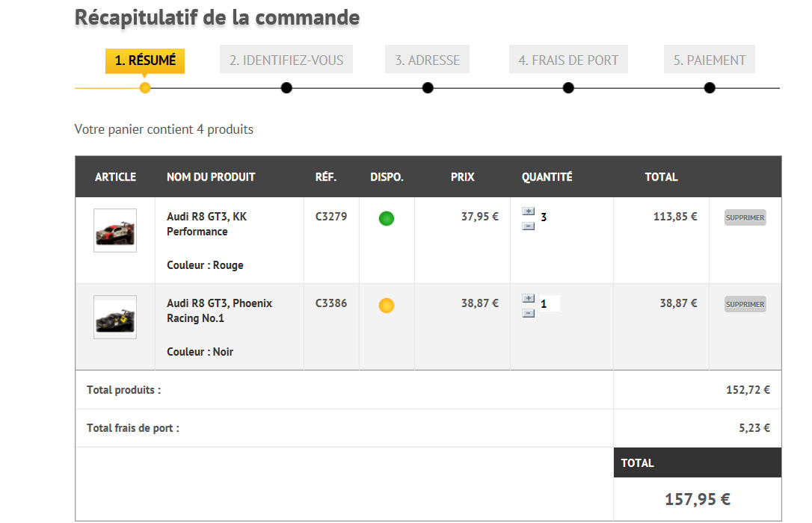Click the green availability indicator for C3279

click(387, 219)
